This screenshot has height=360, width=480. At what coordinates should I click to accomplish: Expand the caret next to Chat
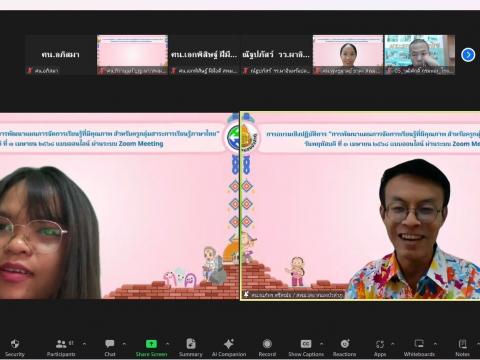tap(124, 344)
